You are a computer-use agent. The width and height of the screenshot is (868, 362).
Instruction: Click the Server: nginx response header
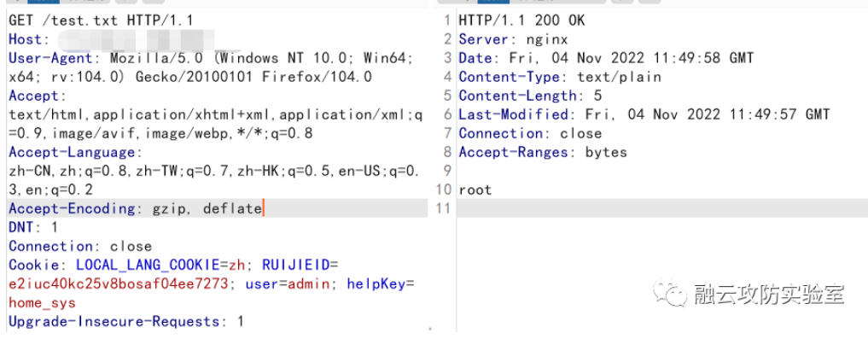tap(512, 39)
